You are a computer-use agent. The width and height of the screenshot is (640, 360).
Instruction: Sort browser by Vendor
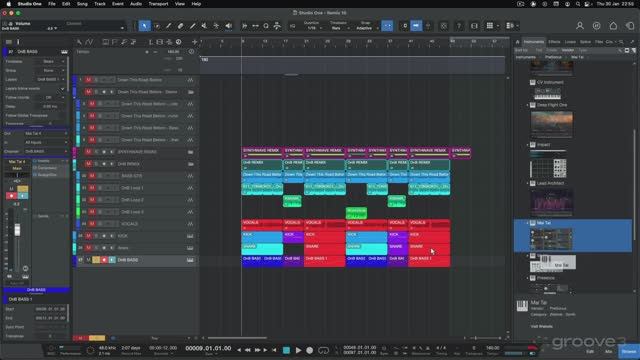568,50
